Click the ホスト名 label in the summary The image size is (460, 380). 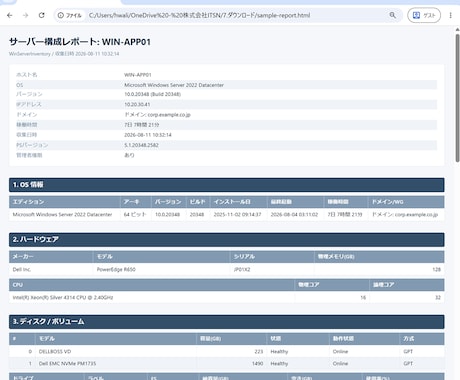point(27,75)
